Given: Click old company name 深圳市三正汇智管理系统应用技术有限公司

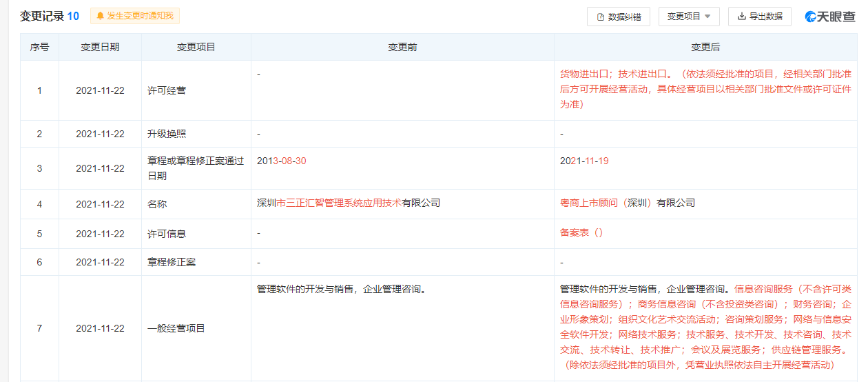Looking at the screenshot, I should [348, 203].
